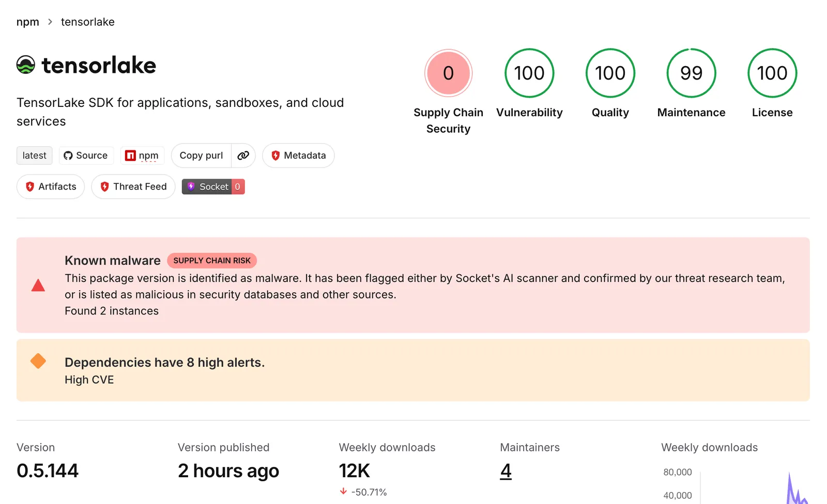The width and height of the screenshot is (827, 504).
Task: Click the Supply Chain Security score circle
Action: (x=449, y=73)
